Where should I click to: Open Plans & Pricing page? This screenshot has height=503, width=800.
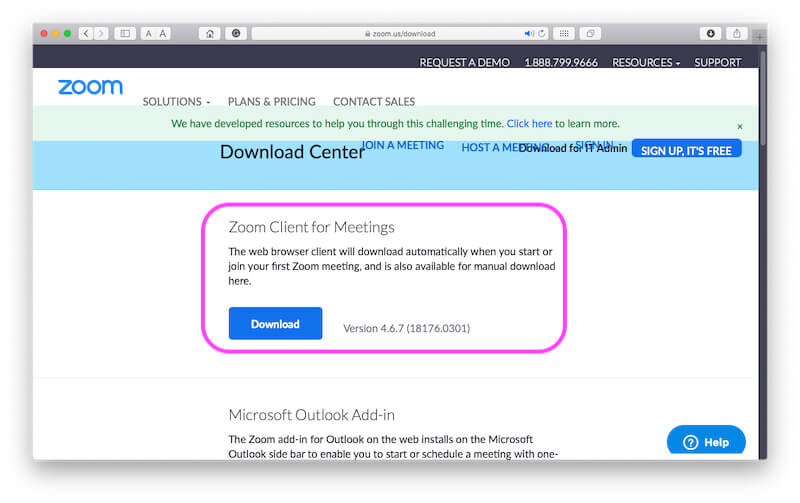coord(271,102)
